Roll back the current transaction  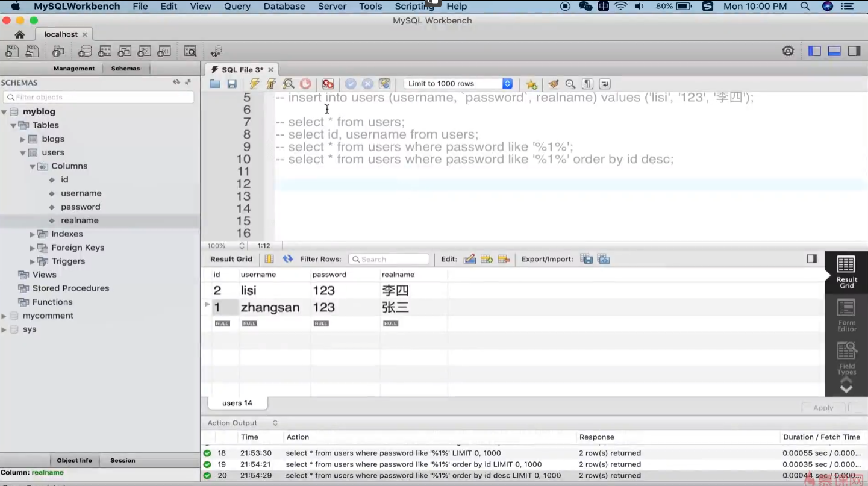[367, 84]
